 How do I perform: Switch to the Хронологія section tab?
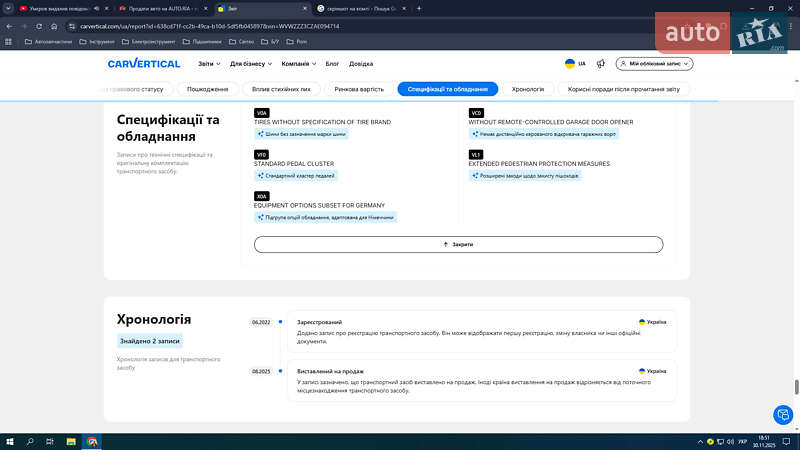tap(528, 89)
